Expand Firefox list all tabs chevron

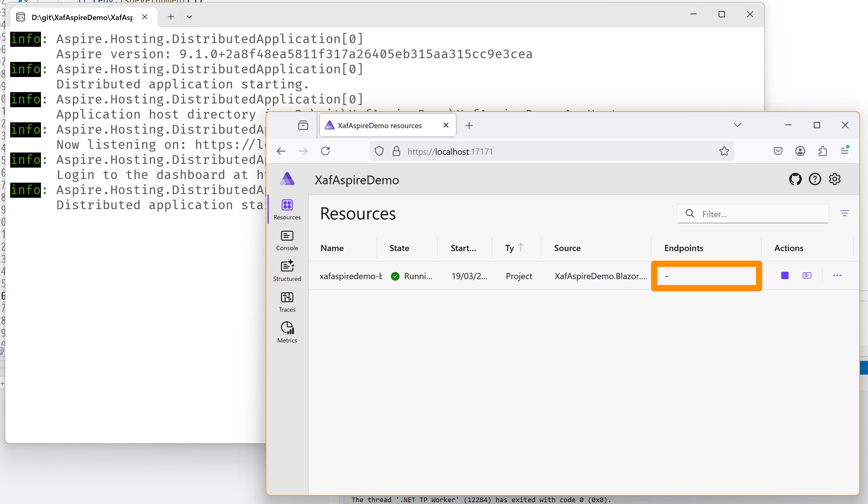[x=737, y=125]
